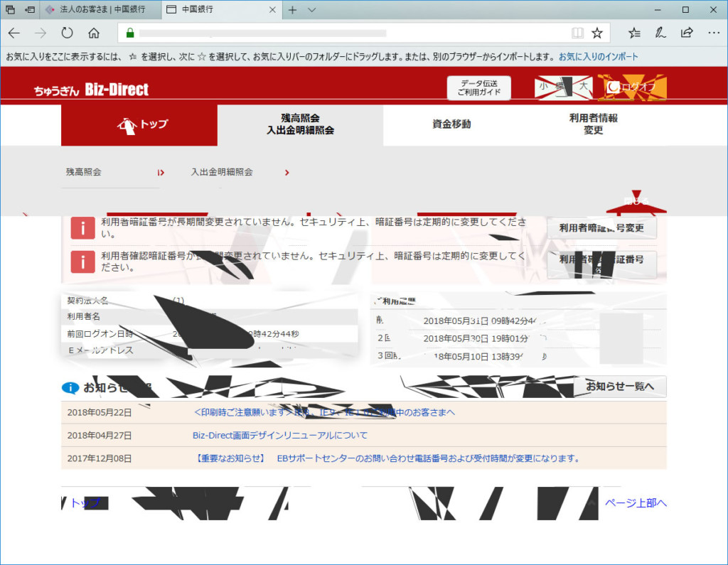The height and width of the screenshot is (565, 728).
Task: Open the reading view icon in address bar
Action: pos(577,33)
